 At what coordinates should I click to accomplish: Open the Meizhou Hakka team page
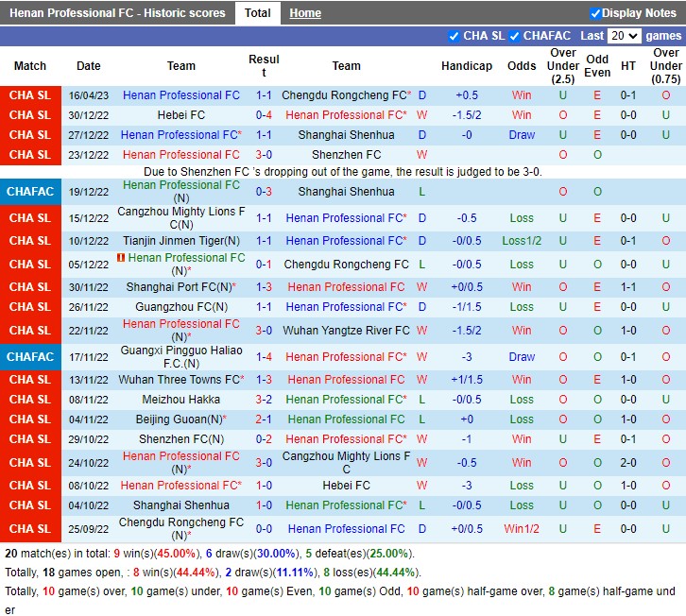[x=180, y=400]
